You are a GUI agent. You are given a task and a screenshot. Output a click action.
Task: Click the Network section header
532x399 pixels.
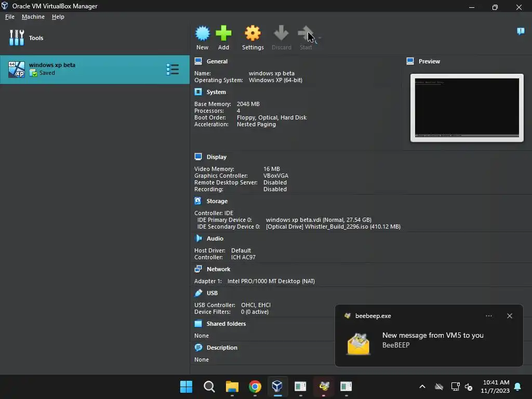[218, 269]
